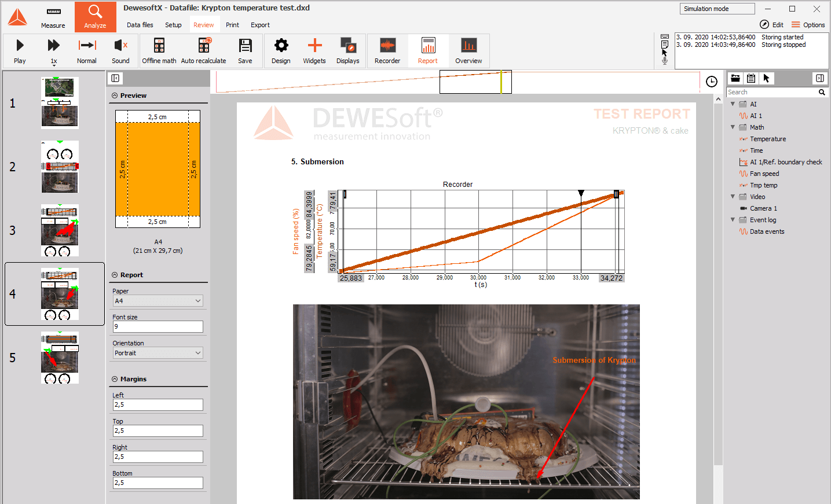Screen dimensions: 831x504
Task: Edit the Font size field
Action: 158,326
